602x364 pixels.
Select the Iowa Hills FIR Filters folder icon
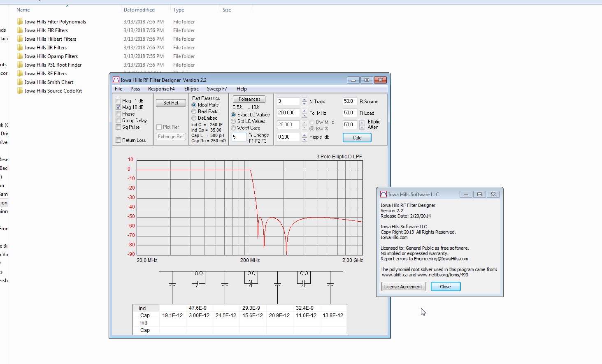pos(20,30)
